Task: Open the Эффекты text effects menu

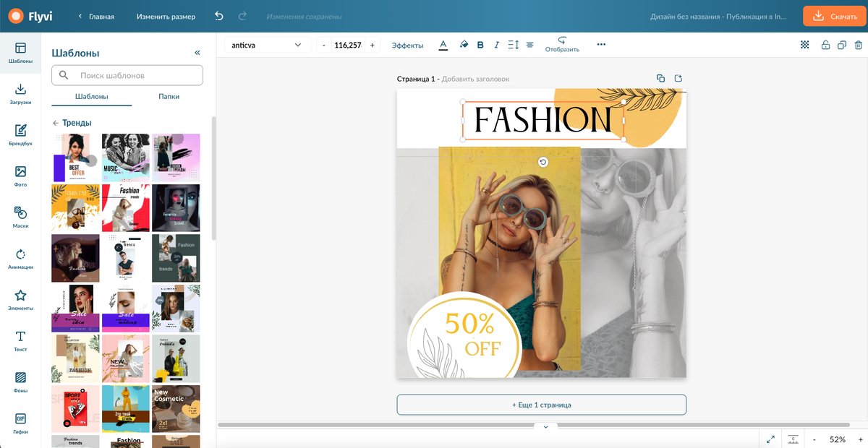Action: (x=407, y=45)
